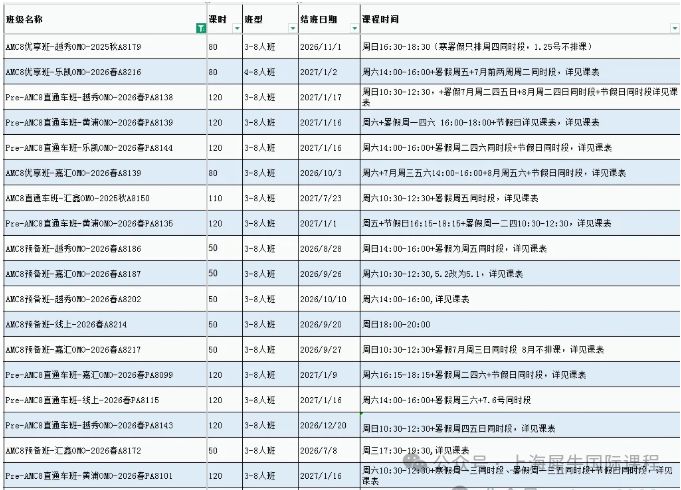Click schedule cell starting 周日16:30-18:30

pos(520,46)
